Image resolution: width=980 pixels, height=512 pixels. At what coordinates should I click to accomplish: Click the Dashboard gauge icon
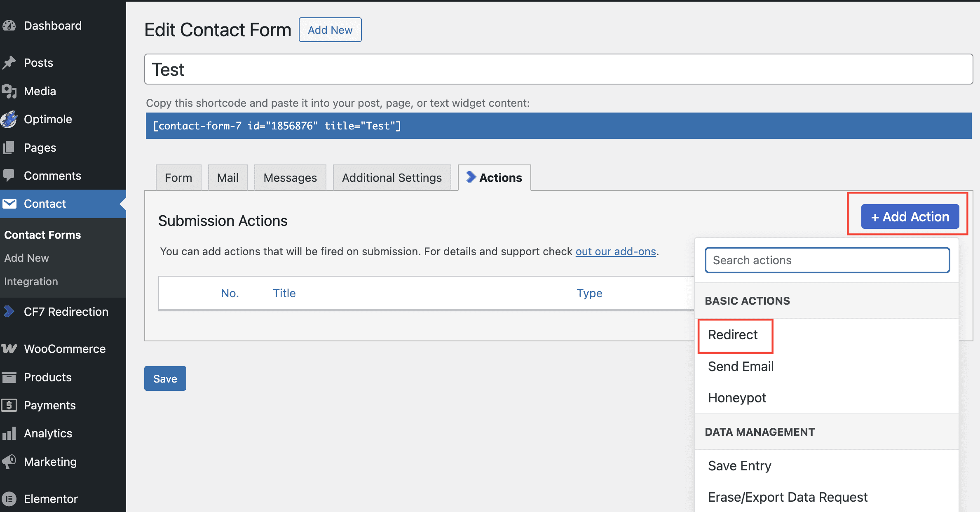tap(9, 26)
